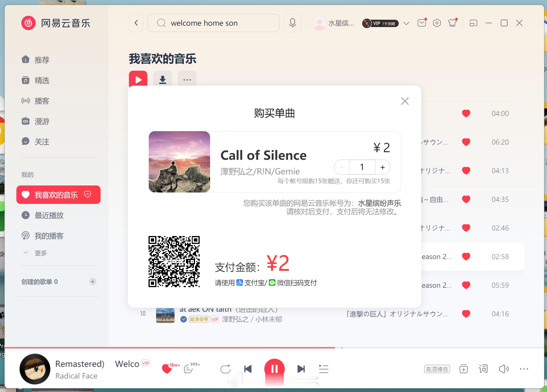Click the Call of Silence album cover
547x392 pixels.
179,162
